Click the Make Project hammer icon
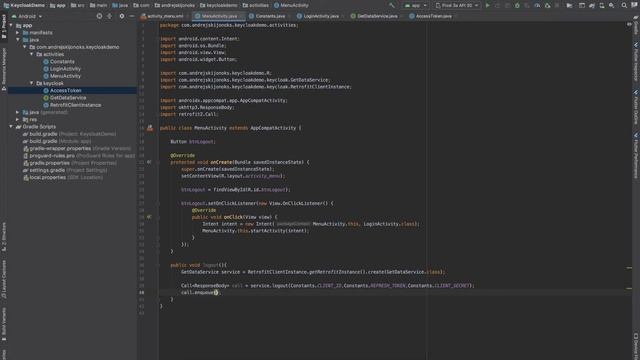The height and width of the screenshot is (360, 640). 392,5
